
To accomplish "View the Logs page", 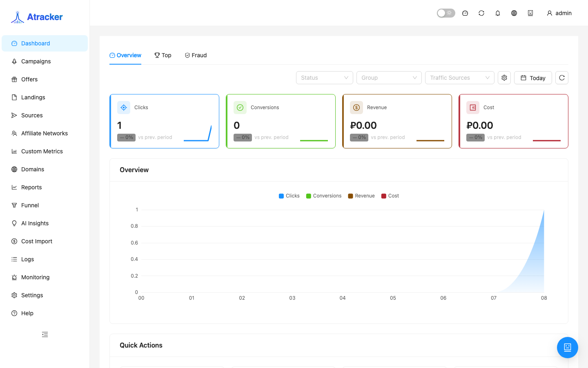I will (45, 259).
